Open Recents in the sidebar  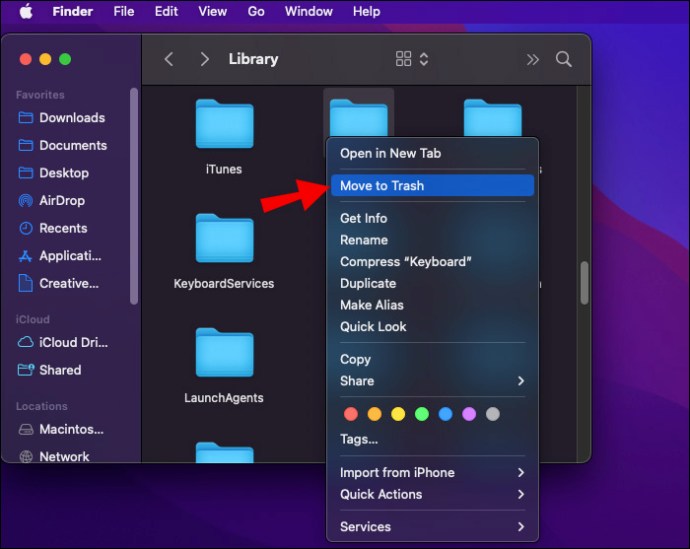[52, 228]
